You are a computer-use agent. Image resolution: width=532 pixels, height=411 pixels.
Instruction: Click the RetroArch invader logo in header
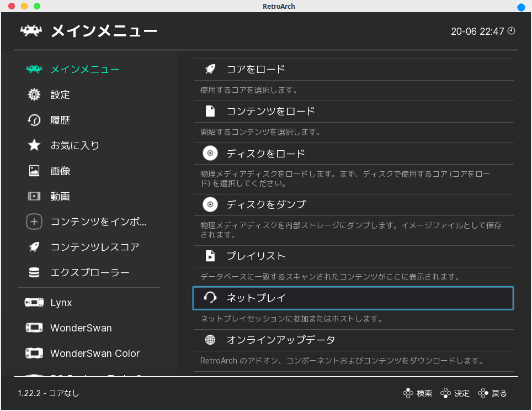tap(31, 31)
